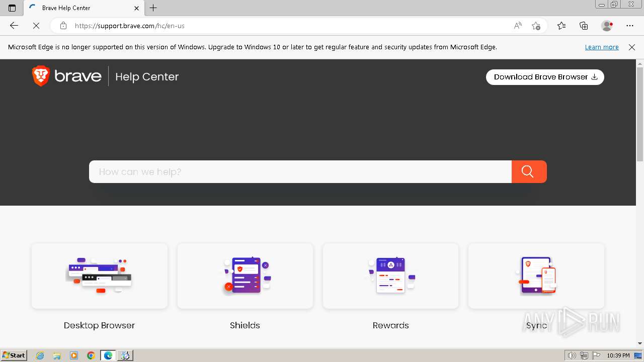Select the Brave Help Center tab

pos(83,8)
